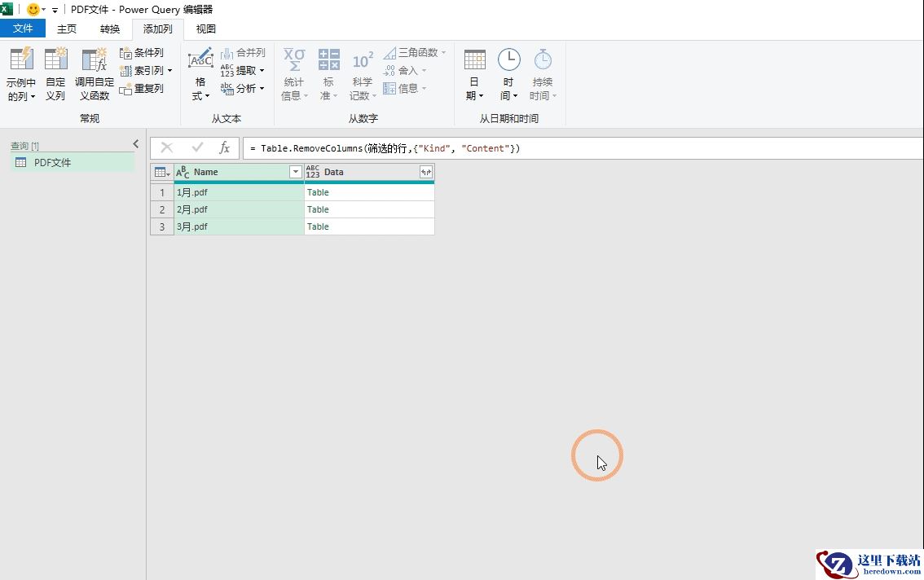This screenshot has width=924, height=580.
Task: Select cell 1月.pdf
Action: [239, 192]
